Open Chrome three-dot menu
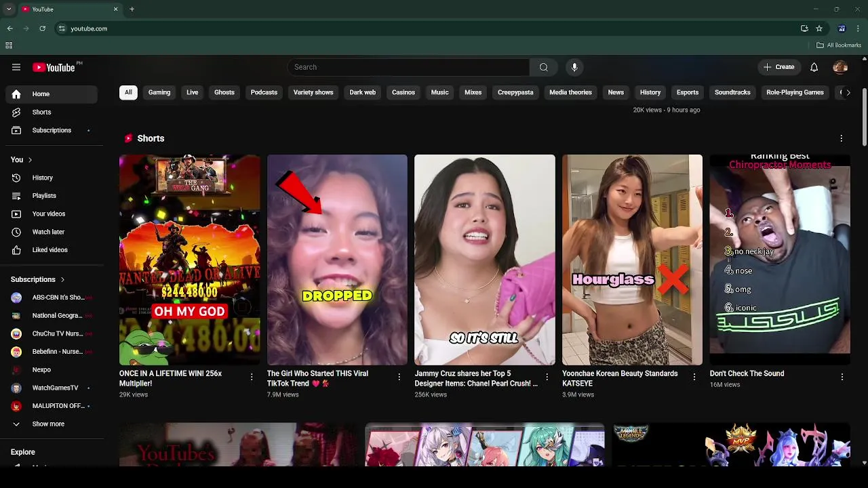Image resolution: width=868 pixels, height=488 pixels. (x=859, y=28)
